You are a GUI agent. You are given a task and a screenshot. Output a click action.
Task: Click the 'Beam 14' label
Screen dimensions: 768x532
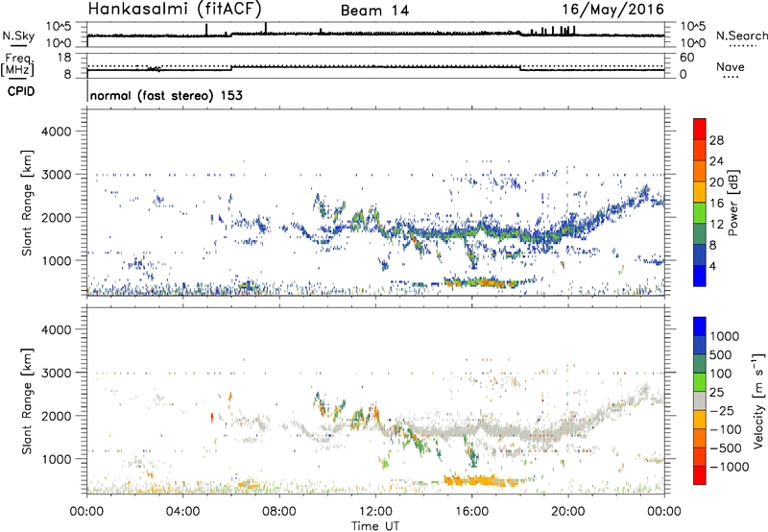pos(374,11)
